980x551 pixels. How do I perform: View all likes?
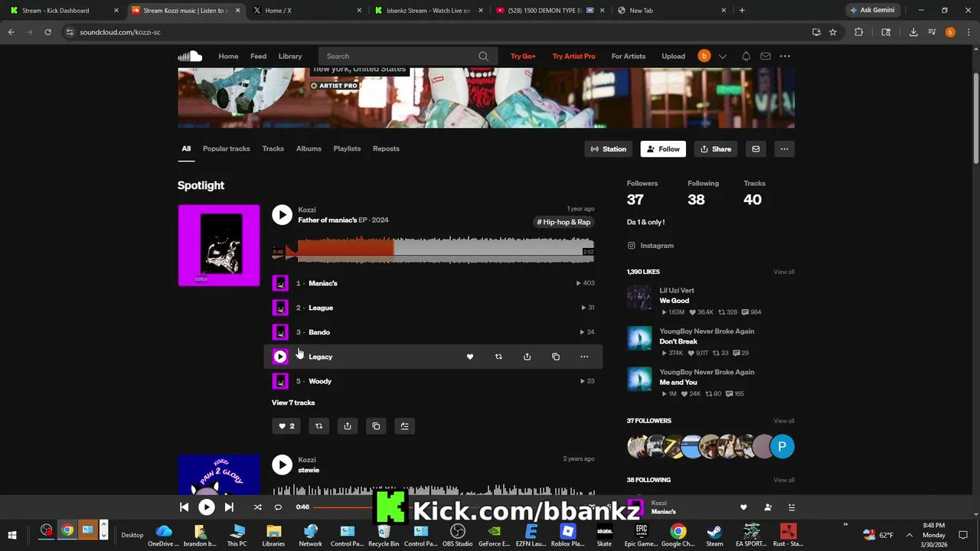click(x=784, y=272)
